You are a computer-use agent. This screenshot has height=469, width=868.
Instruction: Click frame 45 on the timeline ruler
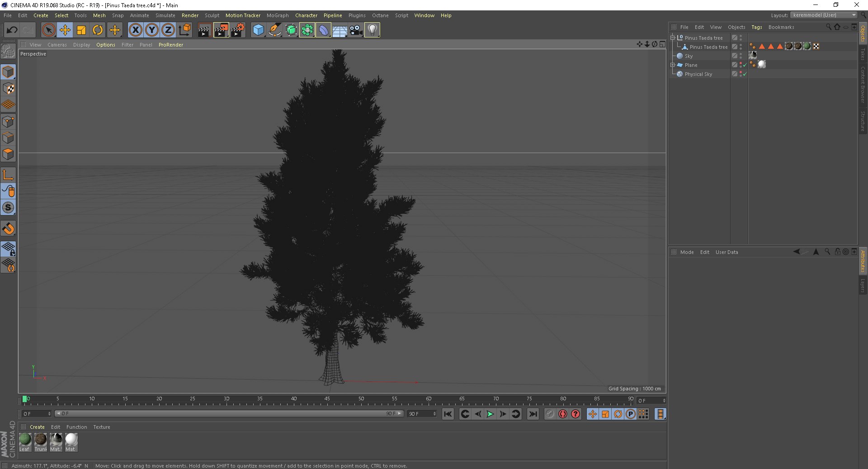[x=327, y=399]
